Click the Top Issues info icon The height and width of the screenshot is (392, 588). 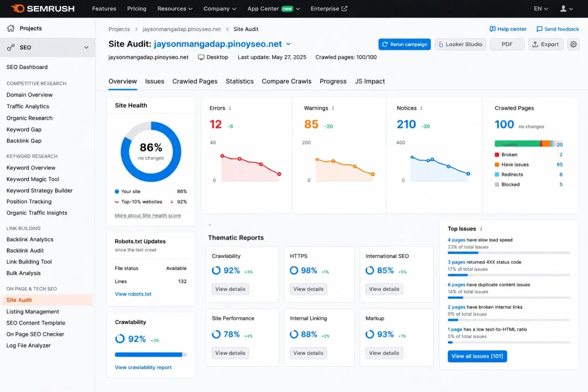(x=481, y=228)
